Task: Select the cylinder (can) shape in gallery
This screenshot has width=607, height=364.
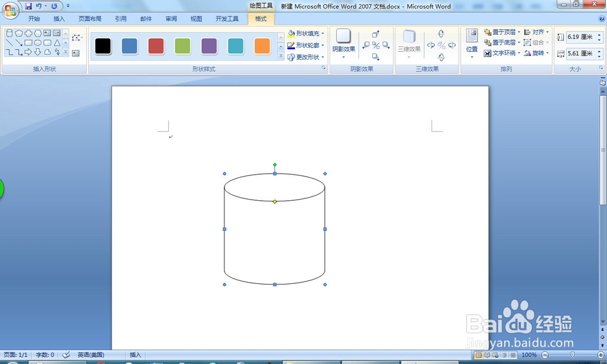Action: [10, 33]
